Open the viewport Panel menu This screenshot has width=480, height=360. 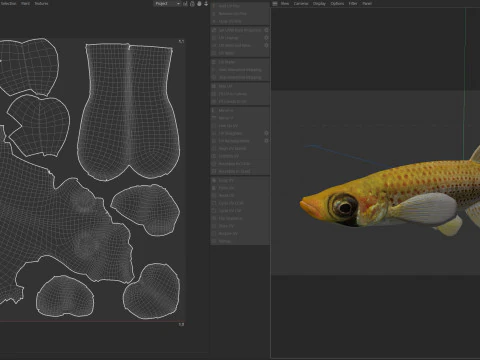point(367,4)
